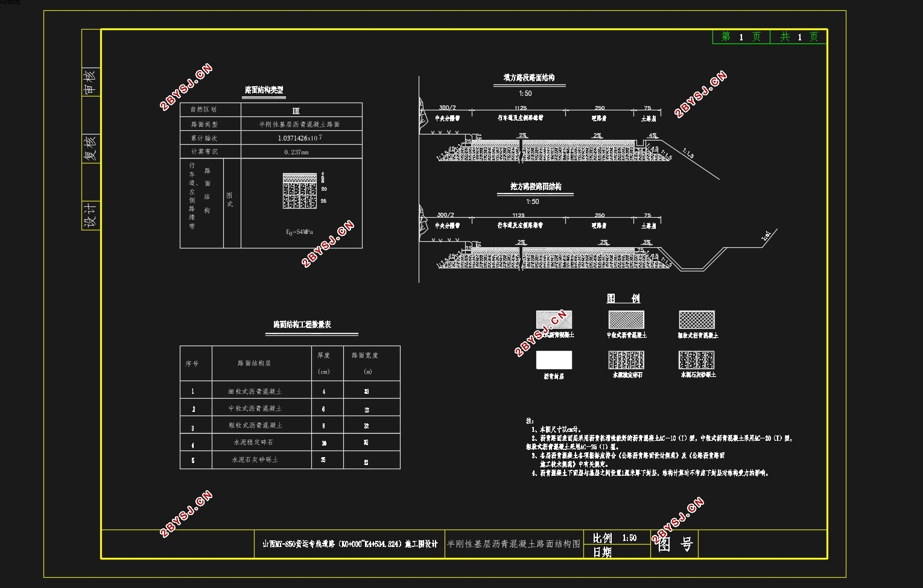This screenshot has height=588, width=923.
Task: Click the 半刚性基层沥青混凝土路面结构图 title block
Action: point(513,544)
